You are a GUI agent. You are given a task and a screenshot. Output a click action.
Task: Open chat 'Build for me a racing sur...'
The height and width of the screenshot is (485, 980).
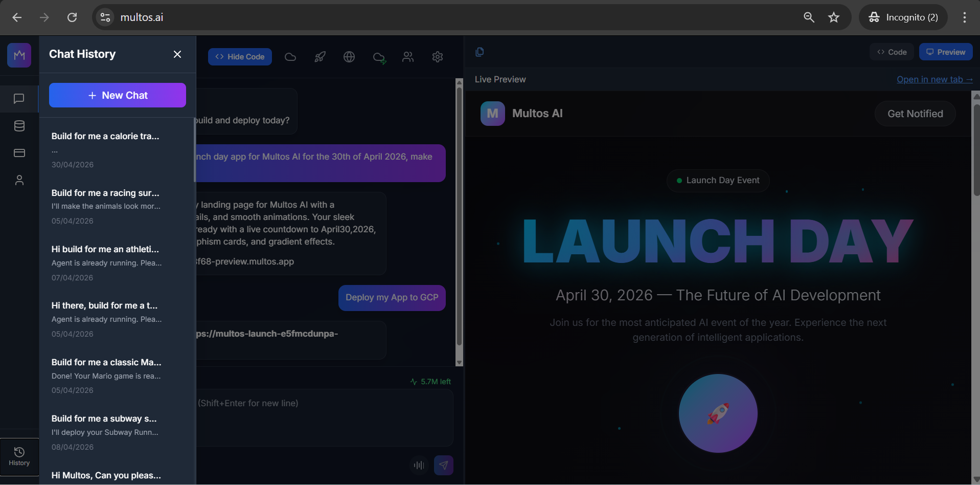point(117,207)
